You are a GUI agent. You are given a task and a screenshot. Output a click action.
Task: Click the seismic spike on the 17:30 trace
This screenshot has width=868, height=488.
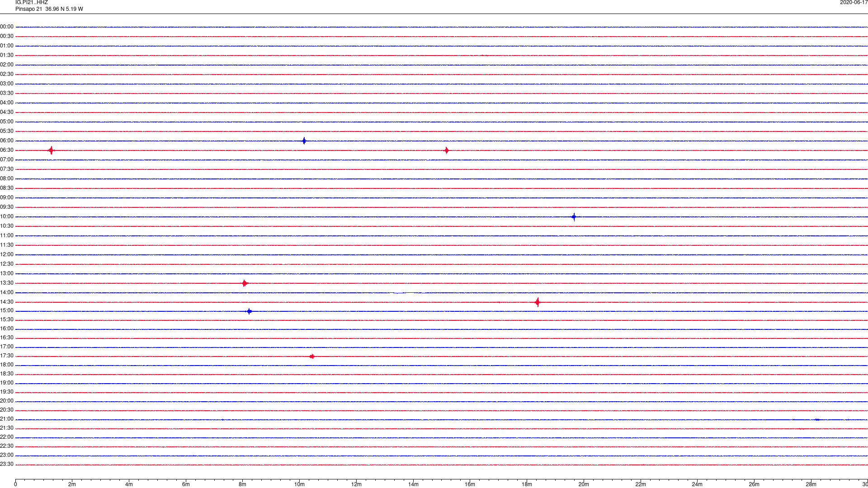pyautogui.click(x=312, y=357)
